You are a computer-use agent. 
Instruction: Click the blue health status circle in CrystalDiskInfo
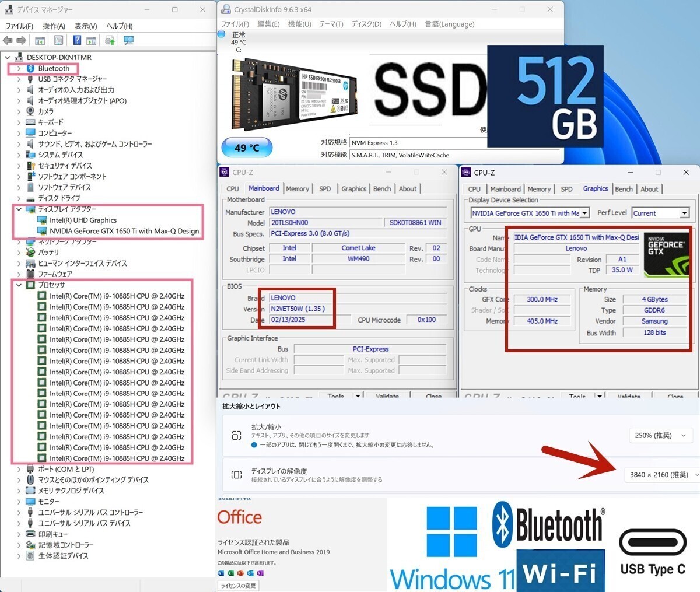(x=222, y=34)
